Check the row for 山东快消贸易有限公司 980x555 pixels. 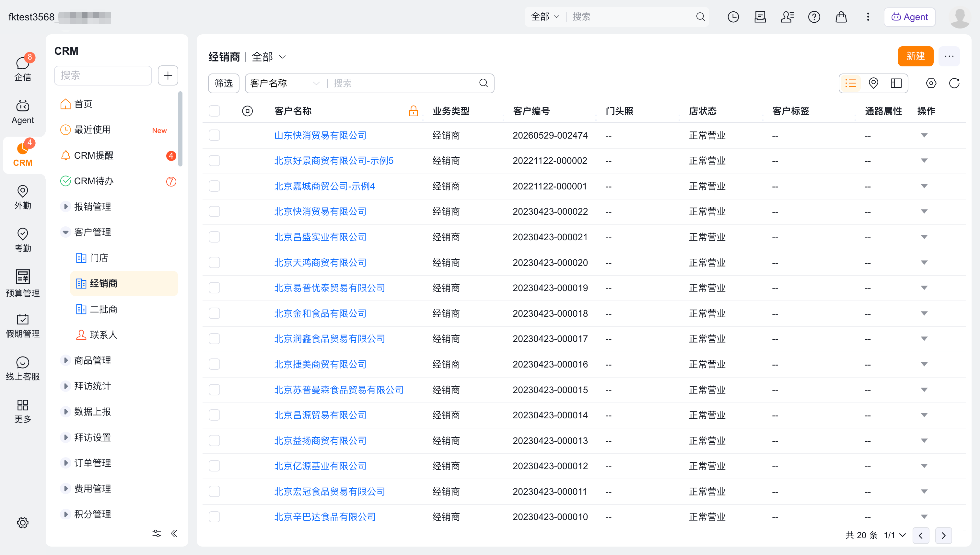(215, 135)
